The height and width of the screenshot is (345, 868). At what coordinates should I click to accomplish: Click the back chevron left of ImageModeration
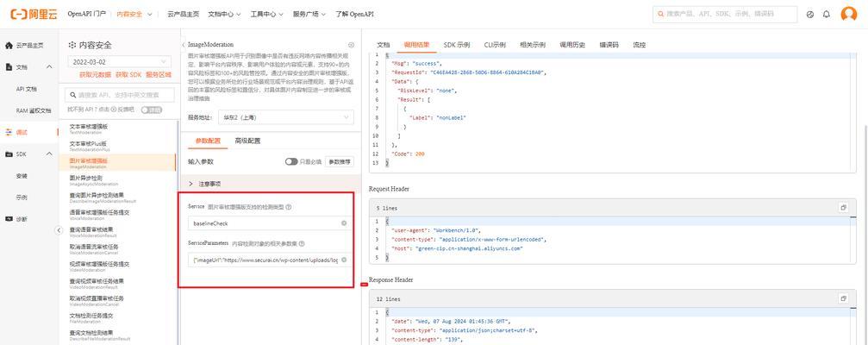pos(184,44)
